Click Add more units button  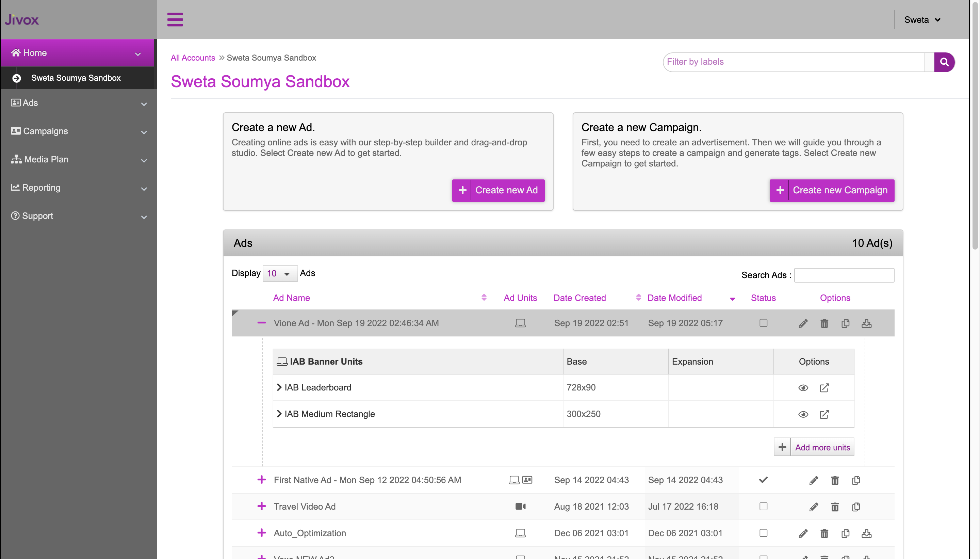[x=814, y=447]
